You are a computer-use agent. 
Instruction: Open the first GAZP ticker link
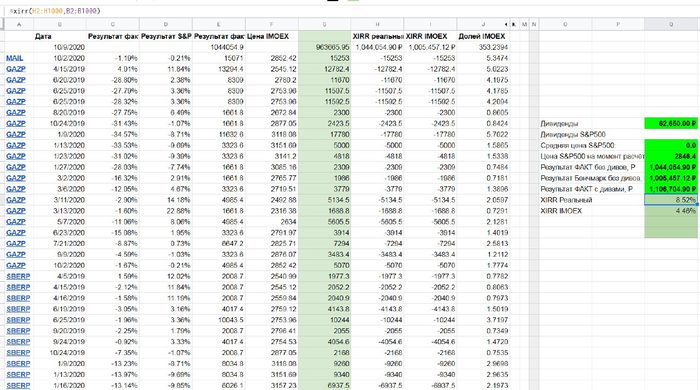pyautogui.click(x=16, y=69)
